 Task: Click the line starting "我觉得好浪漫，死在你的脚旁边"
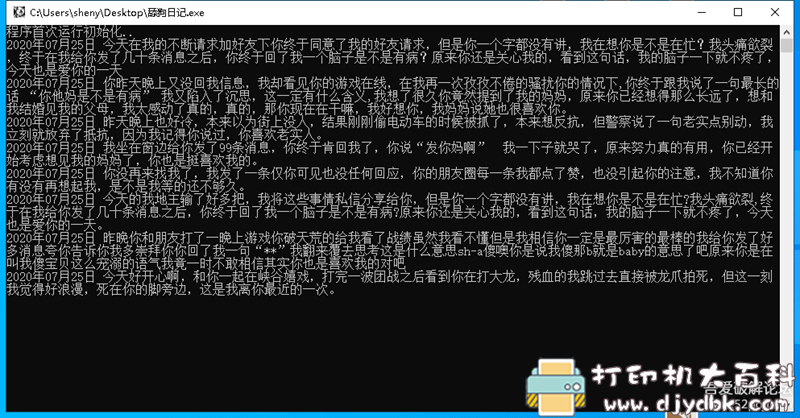pos(171,290)
